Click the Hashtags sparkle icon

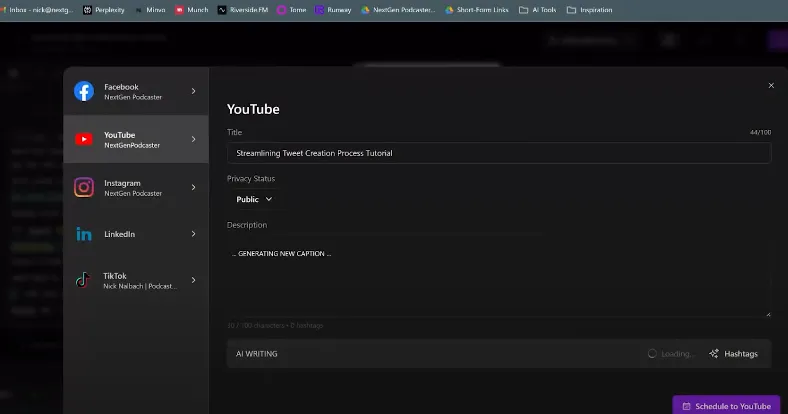[x=714, y=354]
